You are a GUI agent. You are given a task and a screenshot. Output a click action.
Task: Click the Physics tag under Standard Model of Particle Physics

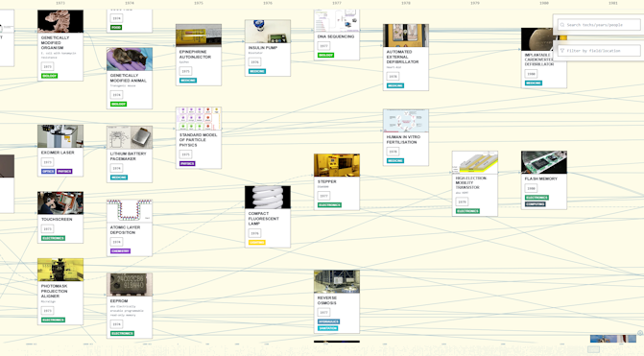click(187, 163)
